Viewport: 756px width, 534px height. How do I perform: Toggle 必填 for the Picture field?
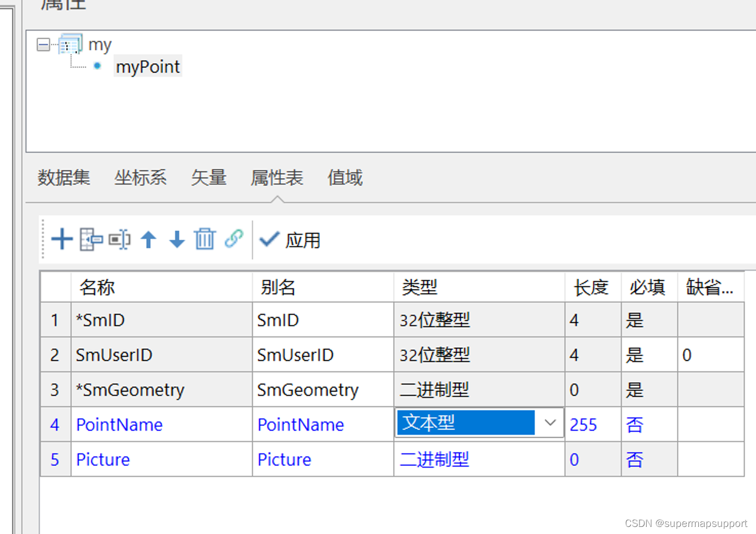[x=635, y=459]
